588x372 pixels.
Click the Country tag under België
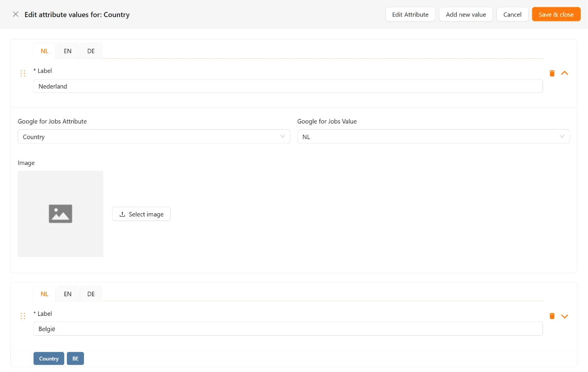(49, 358)
